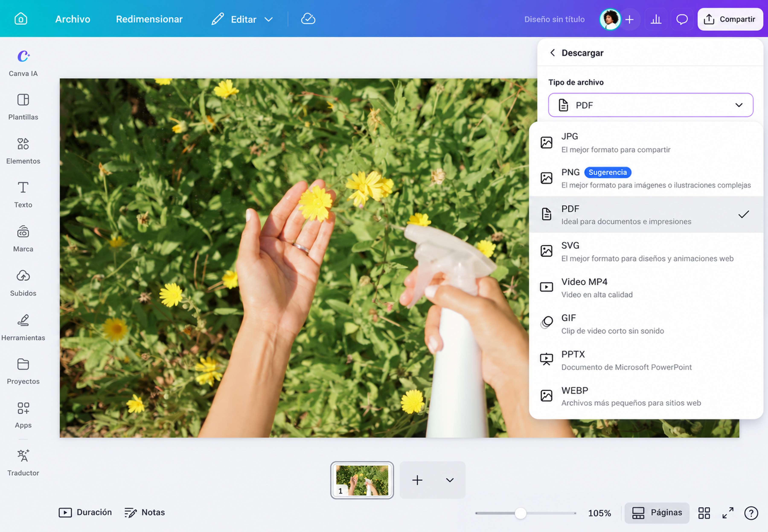
Task: Switch to grid view of pages
Action: 704,513
